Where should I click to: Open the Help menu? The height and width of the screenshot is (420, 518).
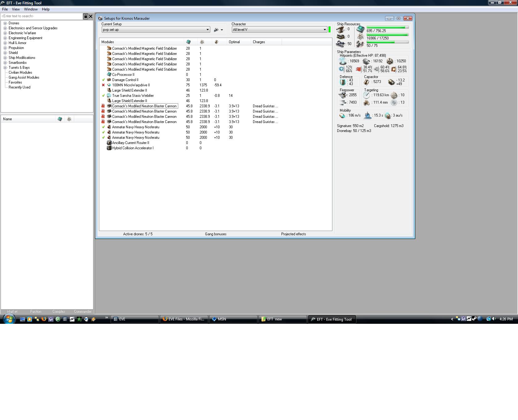46,9
